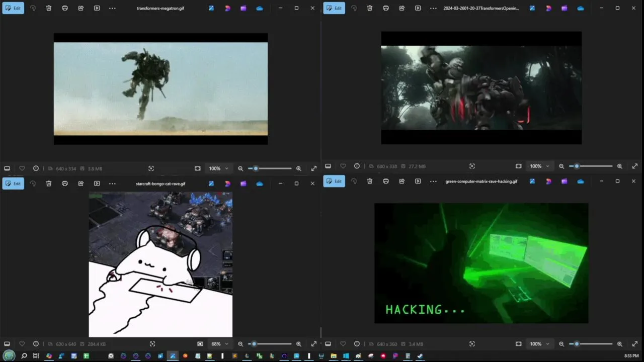
Task: Delete starcraft-bongo-cat-rave.gif with the trash icon
Action: (49, 184)
